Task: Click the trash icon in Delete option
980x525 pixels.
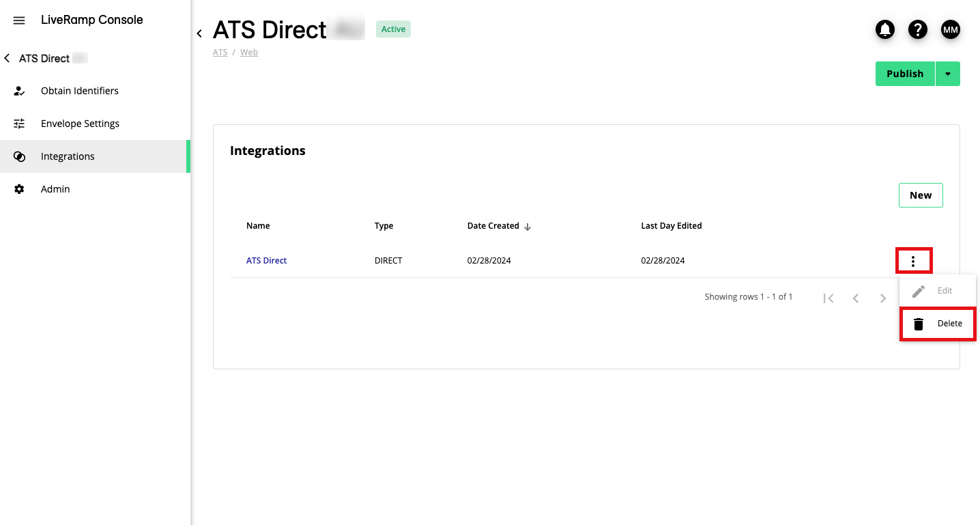Action: tap(919, 324)
